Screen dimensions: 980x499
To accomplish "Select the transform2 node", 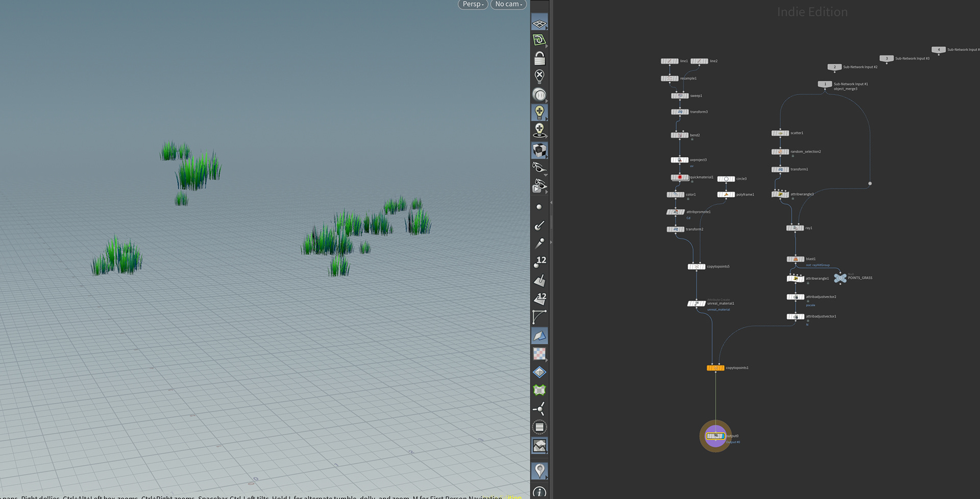I will [675, 229].
